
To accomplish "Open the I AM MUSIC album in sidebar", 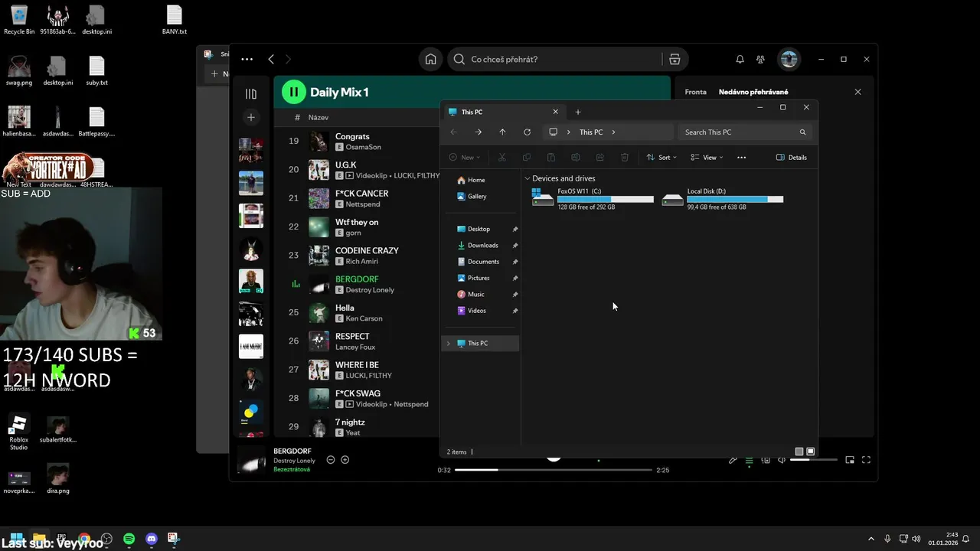I will [250, 346].
